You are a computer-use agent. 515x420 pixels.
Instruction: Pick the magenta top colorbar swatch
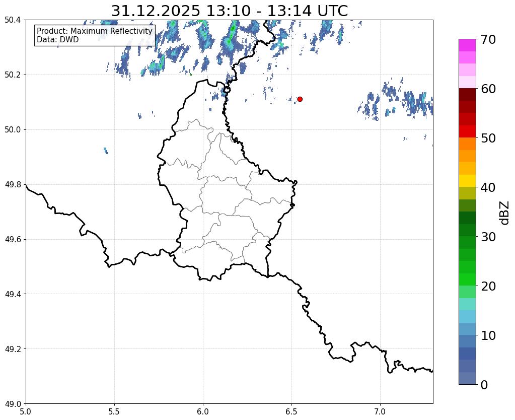pos(467,45)
